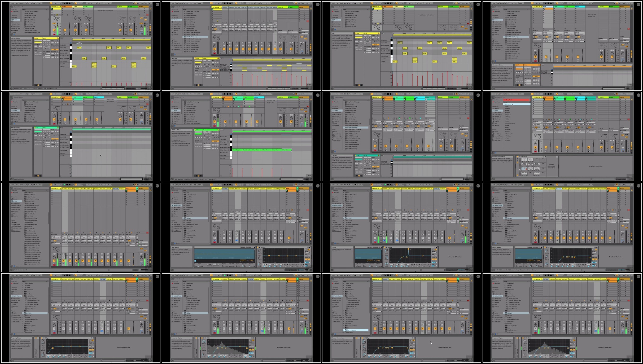Open the MIDI From All Ins dropdown on the SD track
The image size is (643, 364).
click(590, 123)
